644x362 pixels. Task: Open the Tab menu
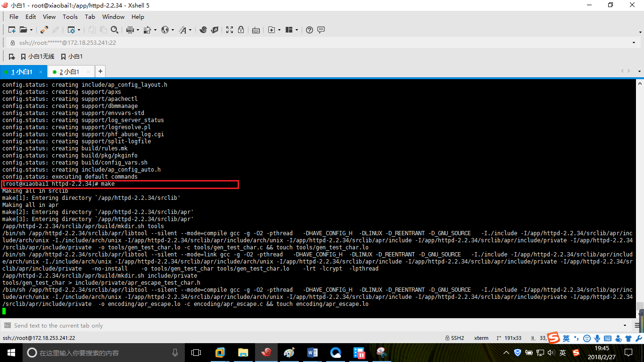90,16
